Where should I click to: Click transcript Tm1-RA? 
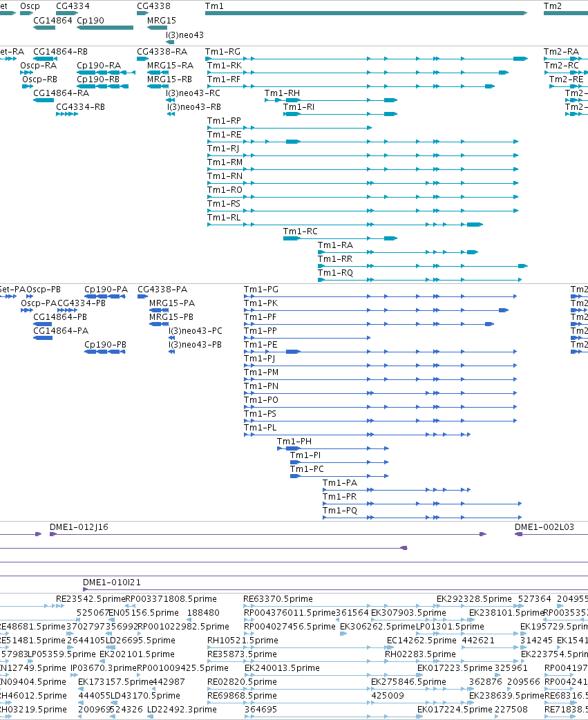pos(398,252)
